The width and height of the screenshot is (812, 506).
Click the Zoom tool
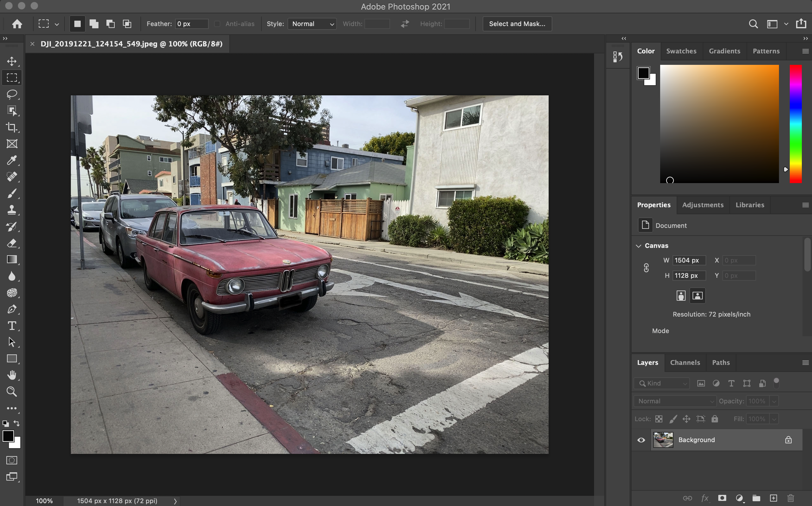tap(12, 392)
